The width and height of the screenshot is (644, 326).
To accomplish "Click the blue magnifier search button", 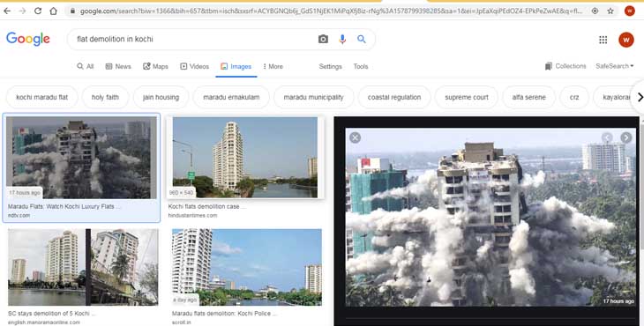I will tap(362, 39).
